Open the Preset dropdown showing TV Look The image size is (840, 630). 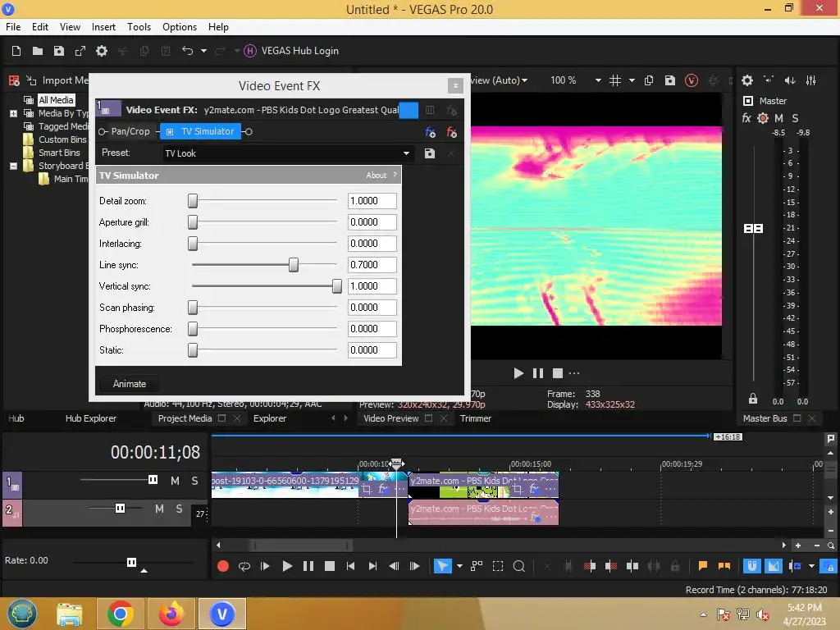(x=406, y=153)
